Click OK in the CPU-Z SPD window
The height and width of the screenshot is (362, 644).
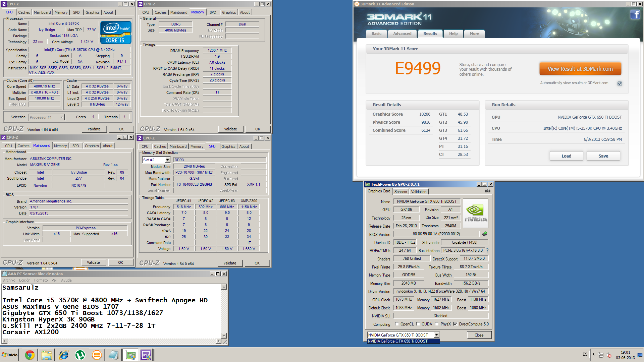pyautogui.click(x=257, y=263)
